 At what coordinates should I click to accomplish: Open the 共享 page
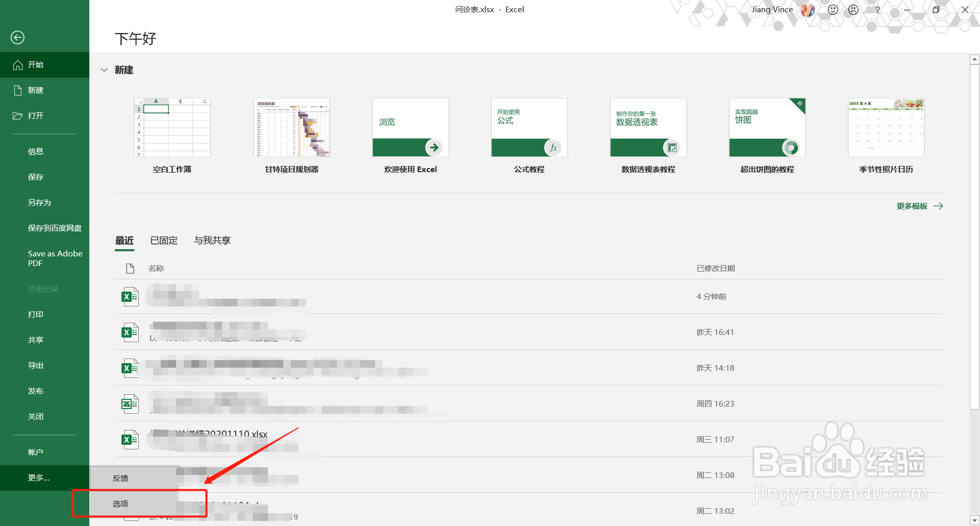pos(44,340)
